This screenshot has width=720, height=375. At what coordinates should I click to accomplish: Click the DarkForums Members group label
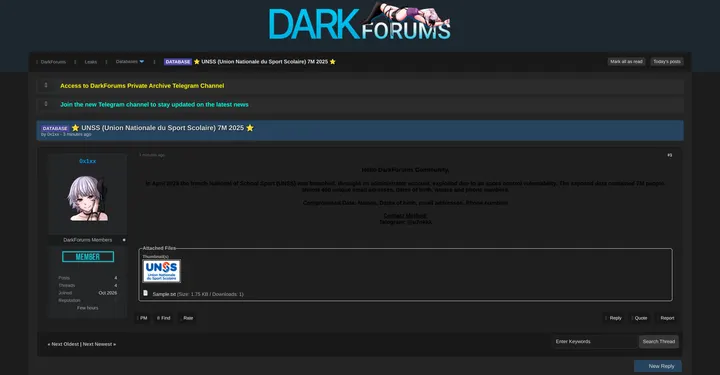pyautogui.click(x=87, y=240)
